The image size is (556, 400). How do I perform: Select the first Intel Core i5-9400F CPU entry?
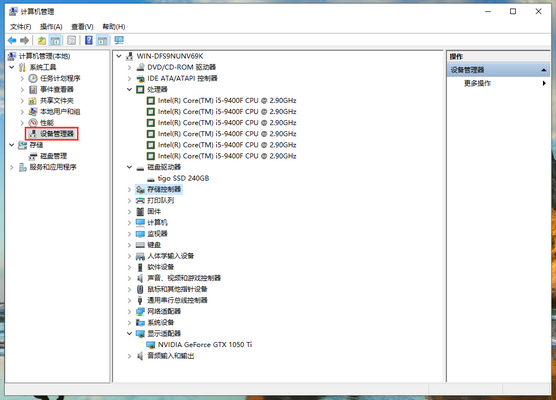pos(227,101)
